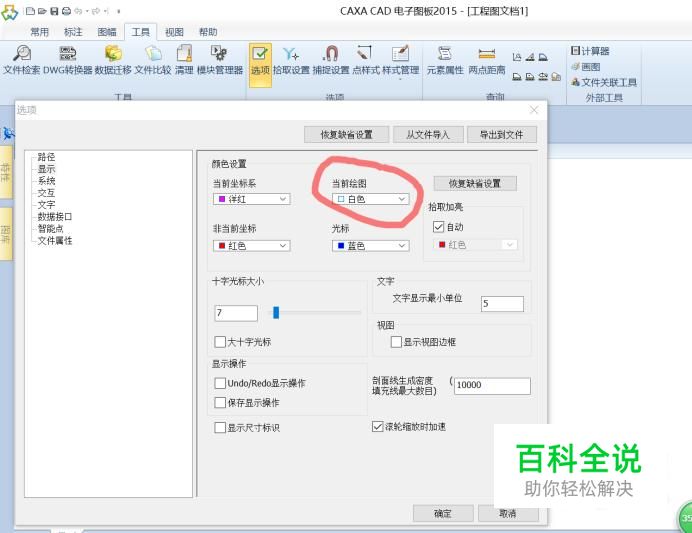Screen dimensions: 692x533
Task: Enable Undo/Redo显示操作 checkbox
Action: (220, 383)
